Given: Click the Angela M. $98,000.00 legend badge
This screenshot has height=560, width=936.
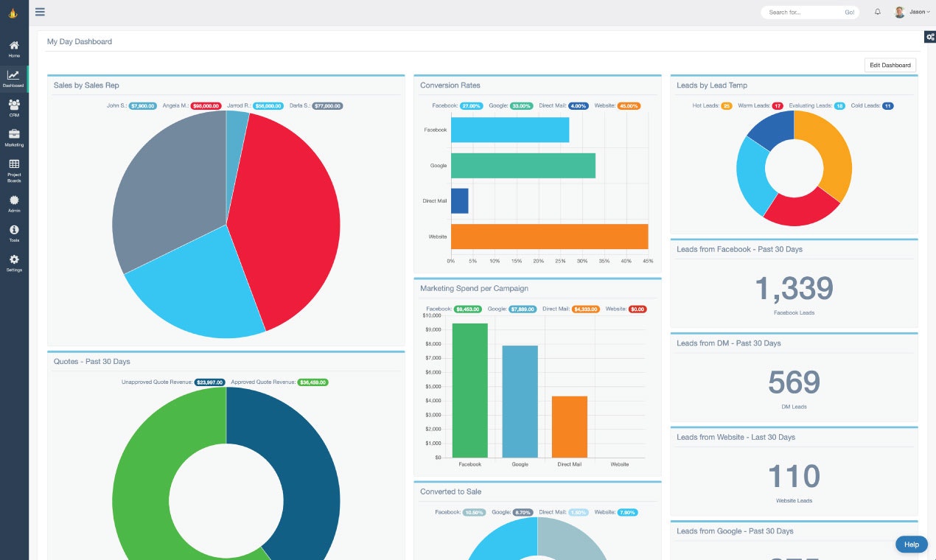Looking at the screenshot, I should pyautogui.click(x=206, y=106).
